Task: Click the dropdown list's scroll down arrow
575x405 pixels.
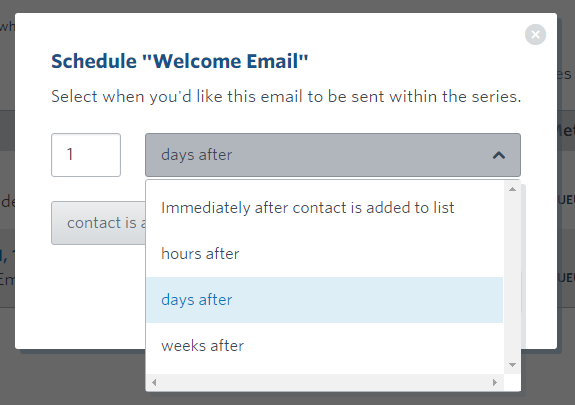Action: pyautogui.click(x=512, y=365)
